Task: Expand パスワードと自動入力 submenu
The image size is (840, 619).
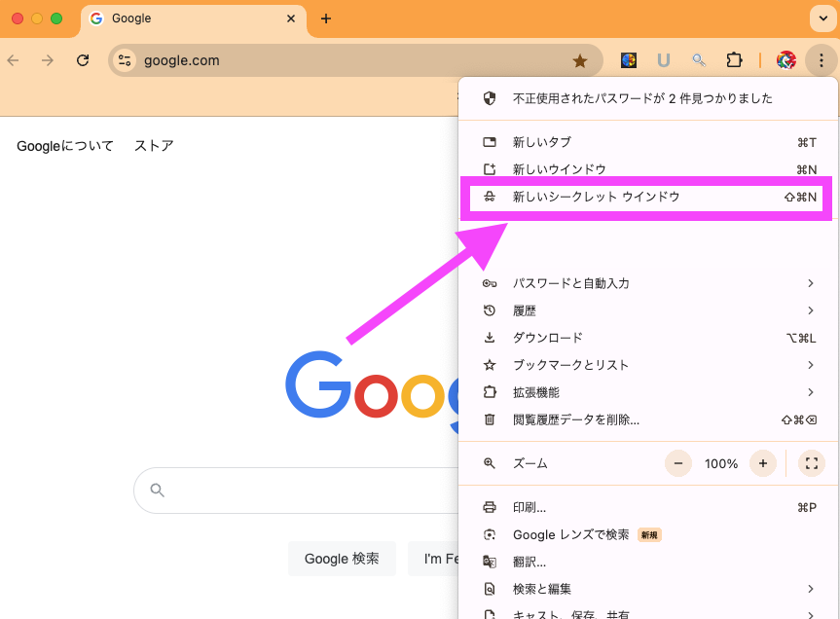Action: click(x=647, y=283)
